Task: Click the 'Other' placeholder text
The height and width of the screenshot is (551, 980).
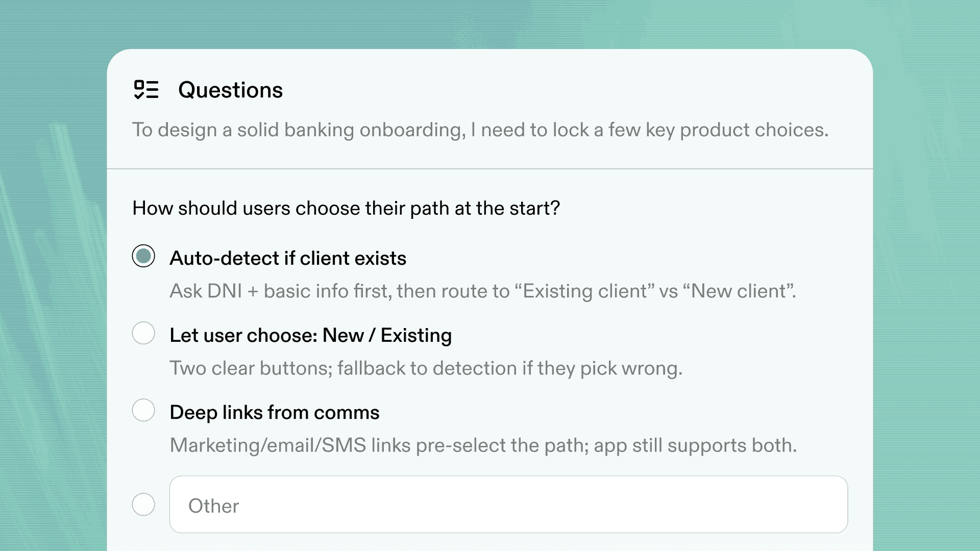Action: click(213, 506)
